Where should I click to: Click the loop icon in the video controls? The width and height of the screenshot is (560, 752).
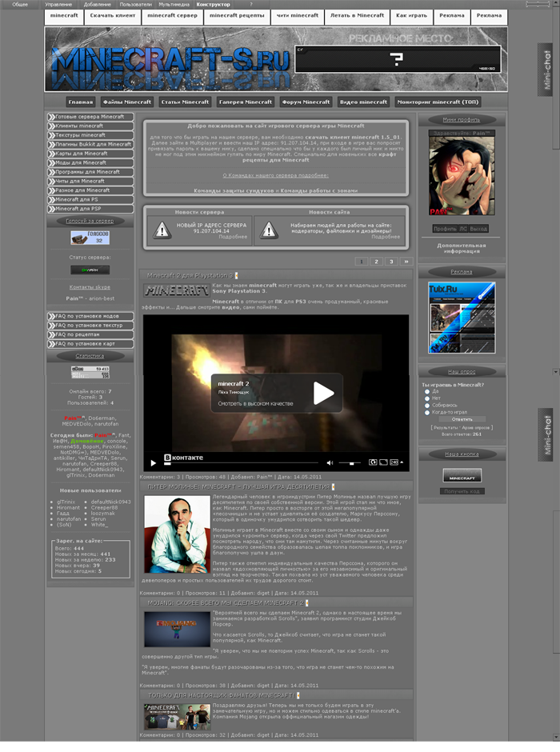coord(373,462)
